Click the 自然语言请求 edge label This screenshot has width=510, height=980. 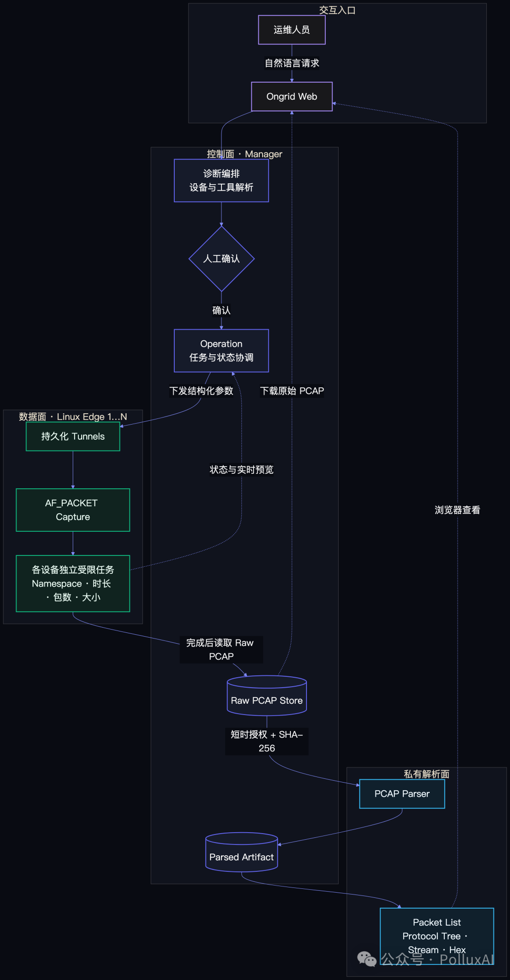(x=292, y=63)
